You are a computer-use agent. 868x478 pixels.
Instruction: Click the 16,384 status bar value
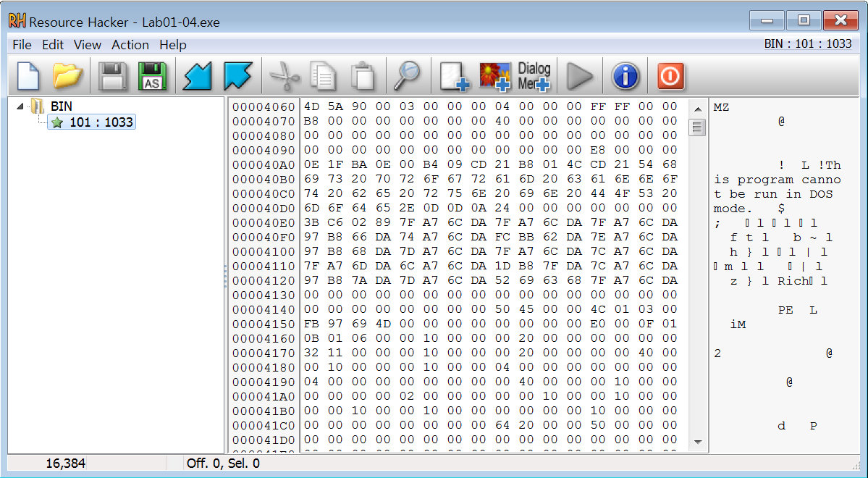(65, 463)
